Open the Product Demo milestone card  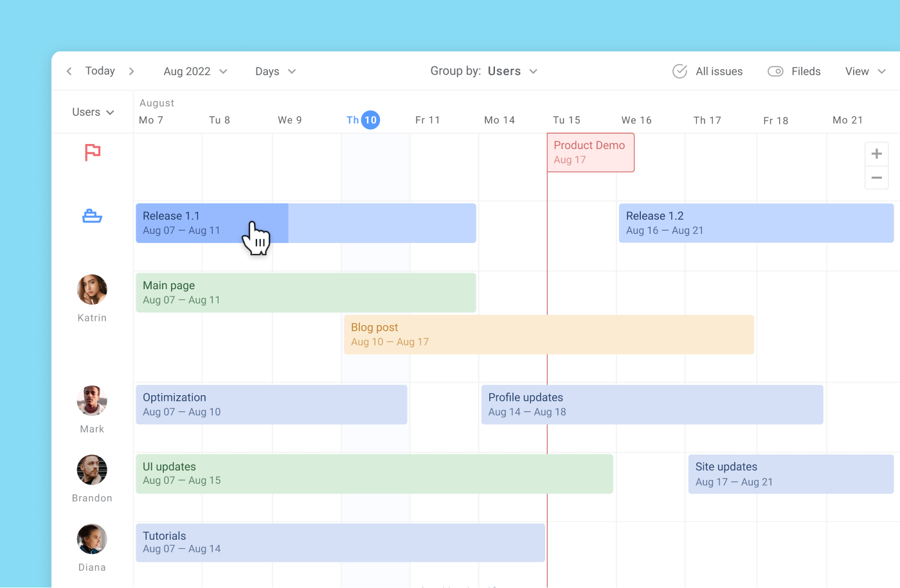tap(590, 152)
